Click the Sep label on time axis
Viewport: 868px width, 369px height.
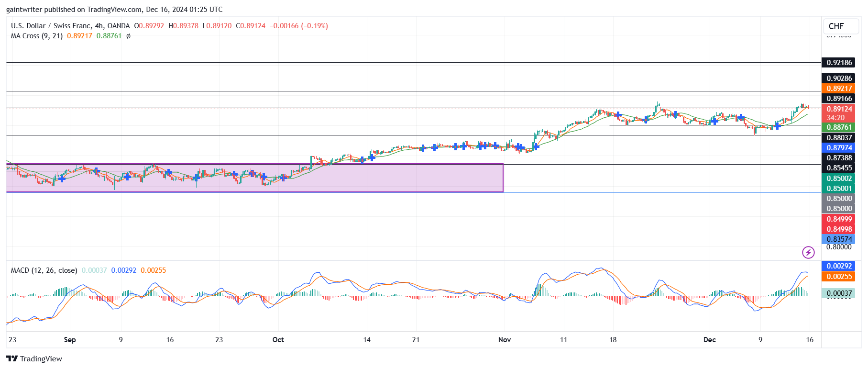(x=70, y=340)
